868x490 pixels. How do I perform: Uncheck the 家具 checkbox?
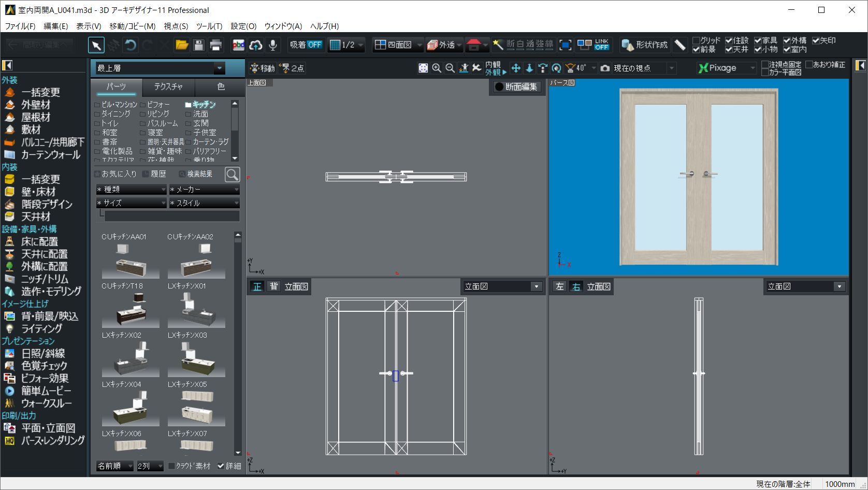pos(758,40)
